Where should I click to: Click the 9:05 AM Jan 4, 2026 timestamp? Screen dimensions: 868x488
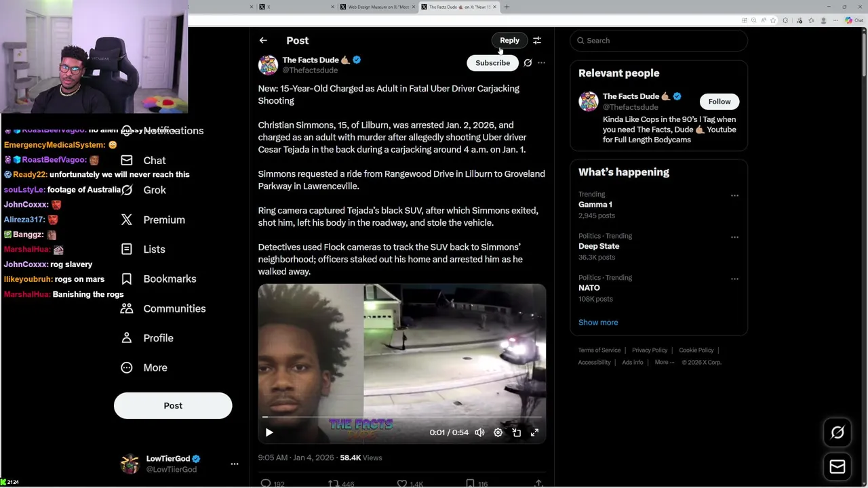tap(296, 458)
